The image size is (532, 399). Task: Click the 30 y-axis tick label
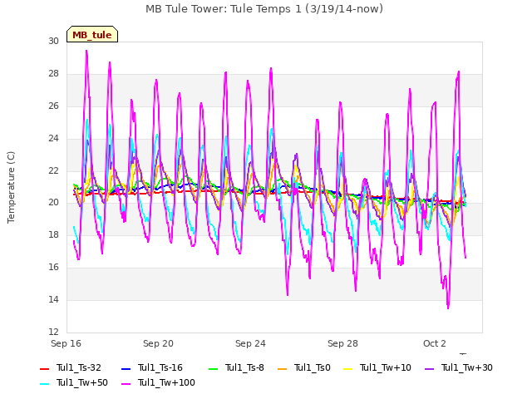[x=53, y=41]
